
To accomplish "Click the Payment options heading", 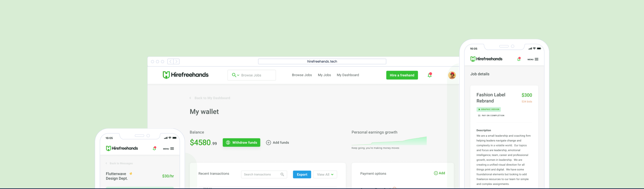I will 373,174.
